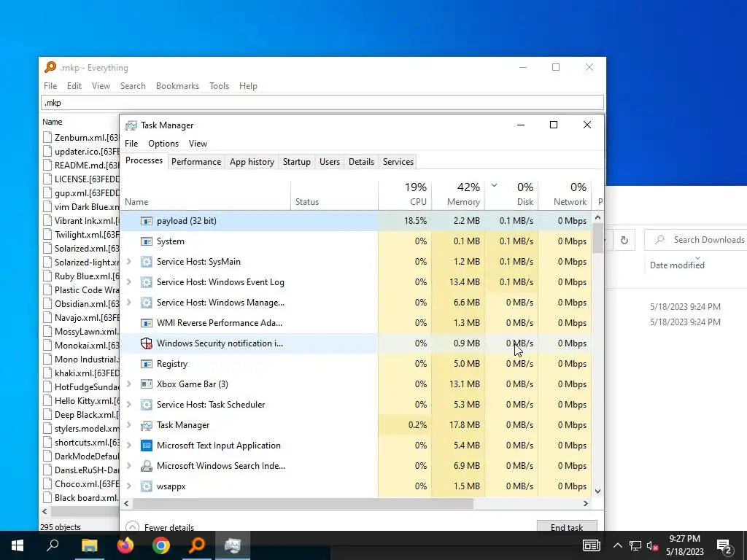
Task: Click the refresh button in Downloads window
Action: [x=624, y=240]
